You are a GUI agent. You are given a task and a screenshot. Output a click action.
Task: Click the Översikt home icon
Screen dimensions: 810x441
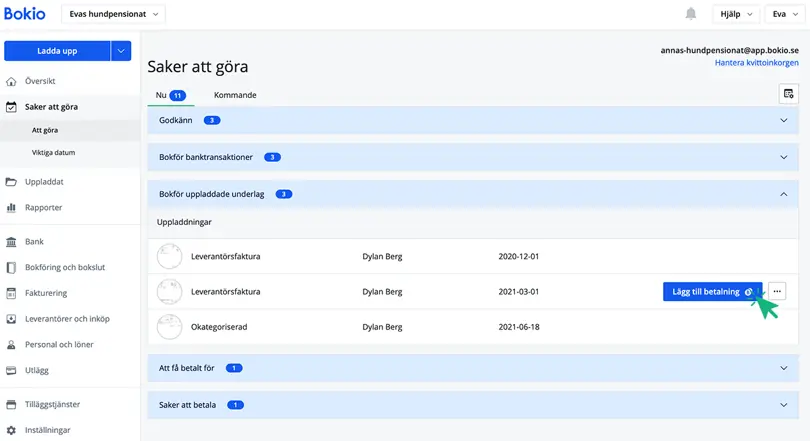point(11,81)
